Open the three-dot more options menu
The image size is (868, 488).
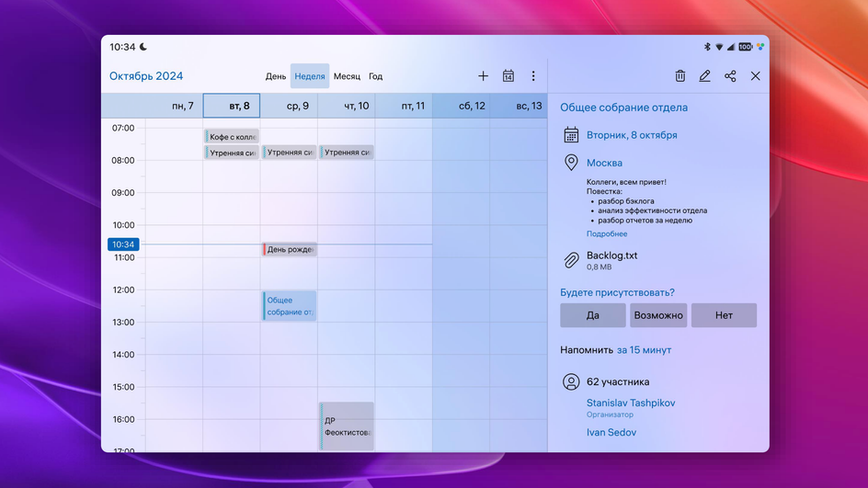(x=533, y=75)
